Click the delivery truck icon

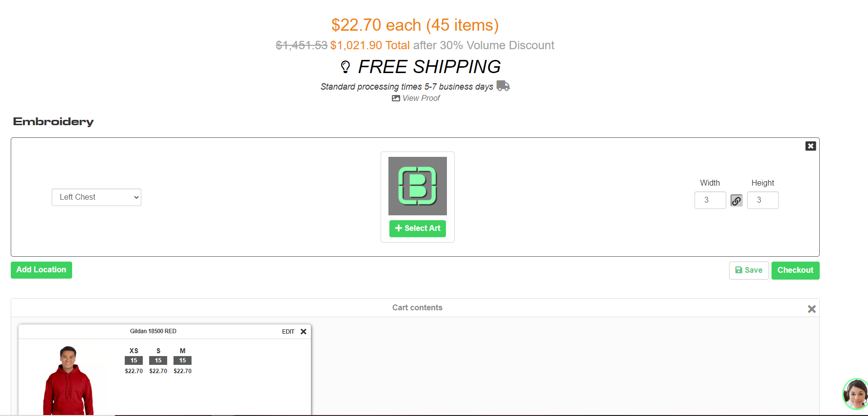point(503,86)
